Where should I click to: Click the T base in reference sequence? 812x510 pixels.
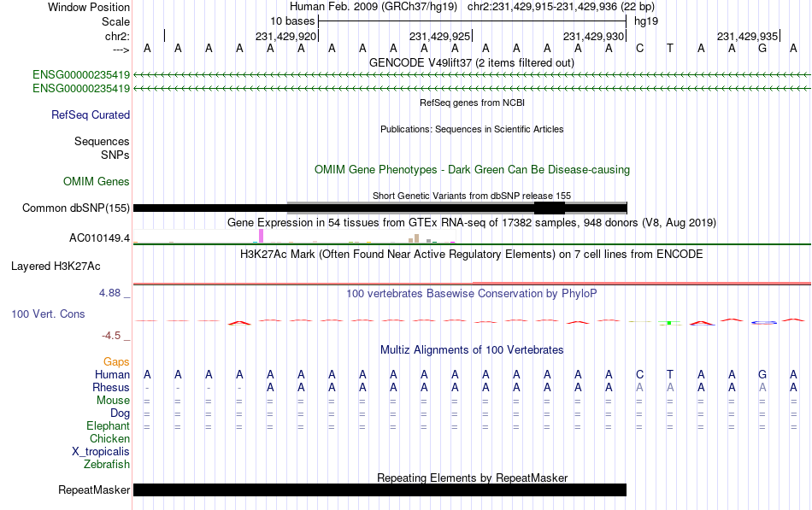point(670,49)
